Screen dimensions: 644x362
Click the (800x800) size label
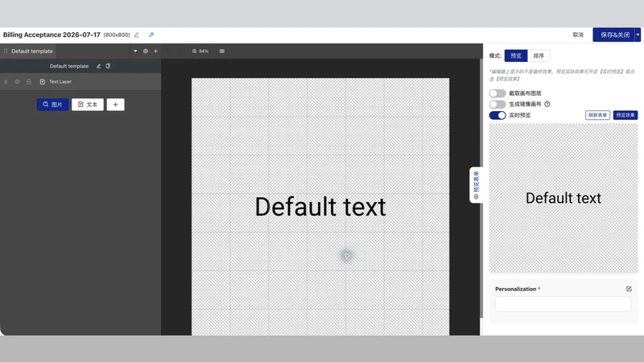117,35
